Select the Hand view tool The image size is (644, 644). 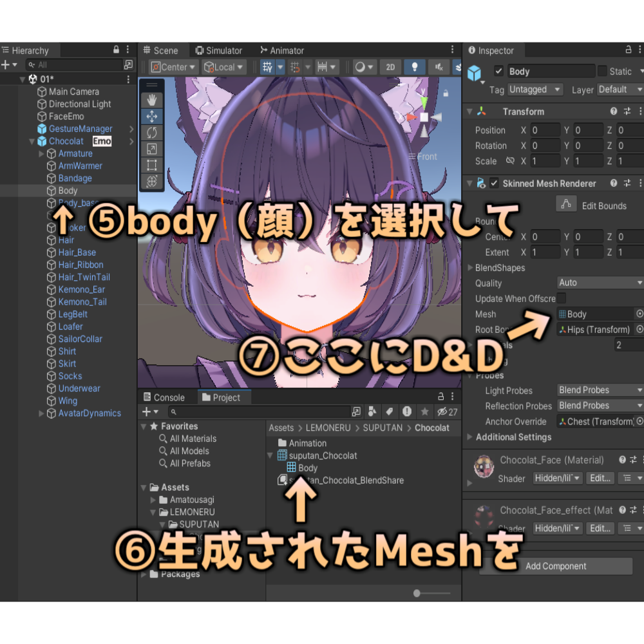click(x=151, y=100)
